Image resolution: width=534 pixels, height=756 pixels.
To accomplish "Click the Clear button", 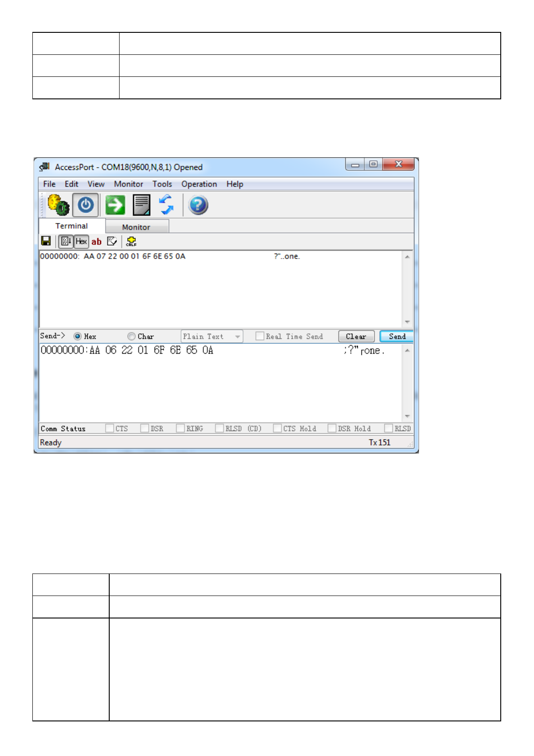I will (356, 336).
